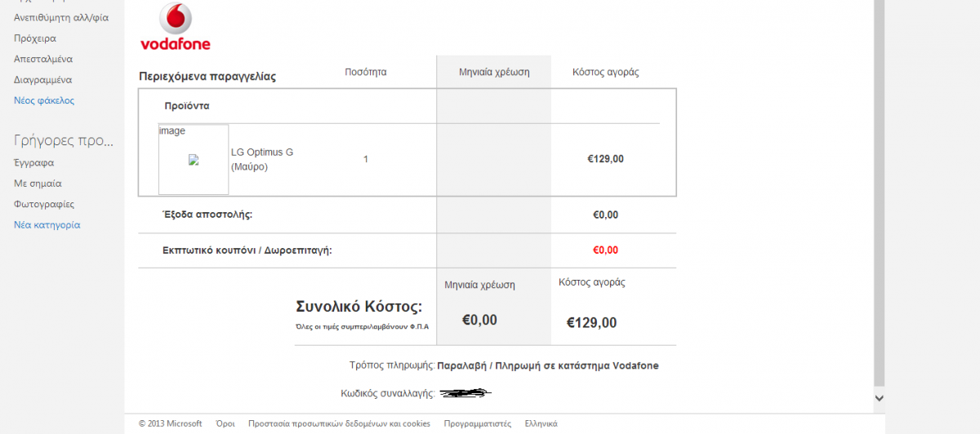Viewport: 980px width, 434px height.
Task: Open Προστασία προσωπικών δεδομένων και cookies link
Action: pos(339,423)
